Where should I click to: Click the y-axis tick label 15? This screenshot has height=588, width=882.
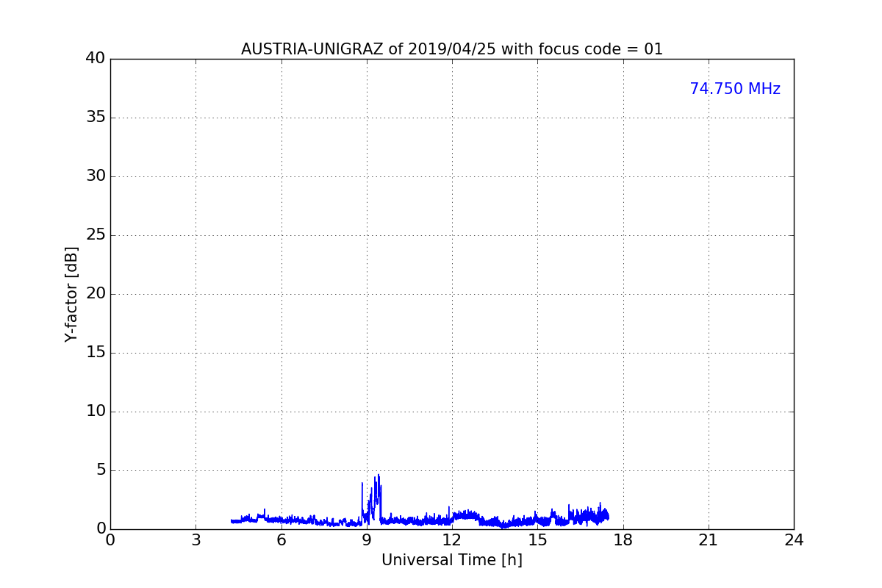coord(96,353)
